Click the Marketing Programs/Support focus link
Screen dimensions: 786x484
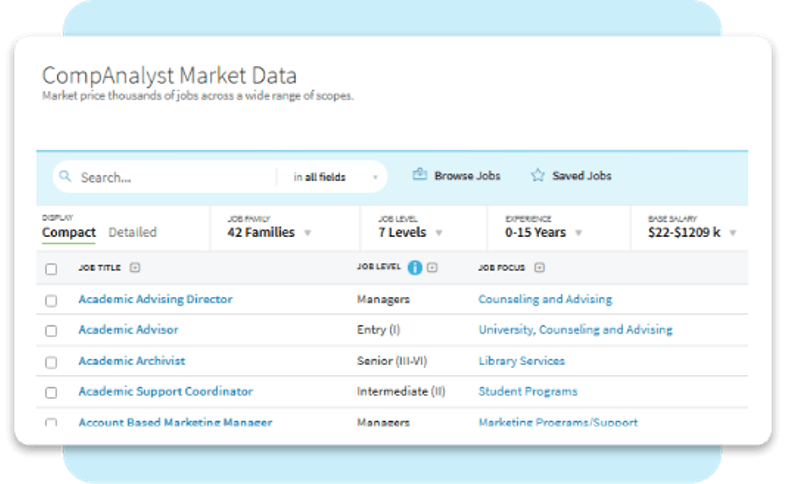(x=558, y=422)
